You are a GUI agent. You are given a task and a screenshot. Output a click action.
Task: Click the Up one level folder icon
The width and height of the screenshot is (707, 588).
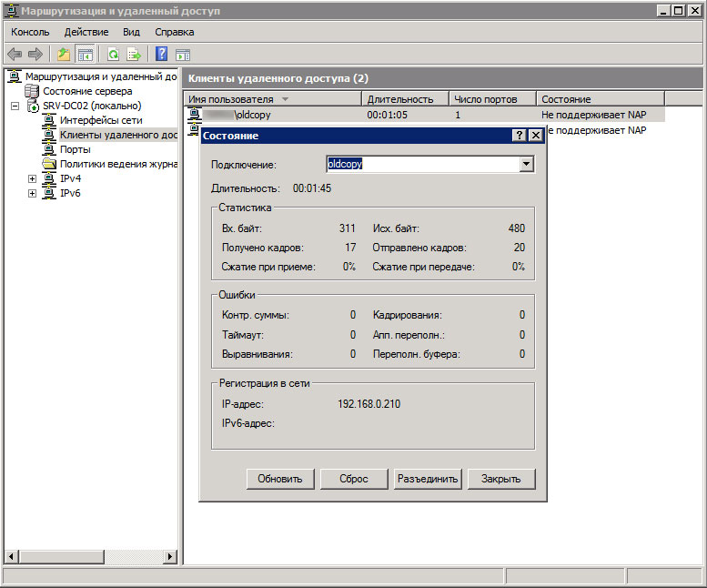pyautogui.click(x=64, y=54)
